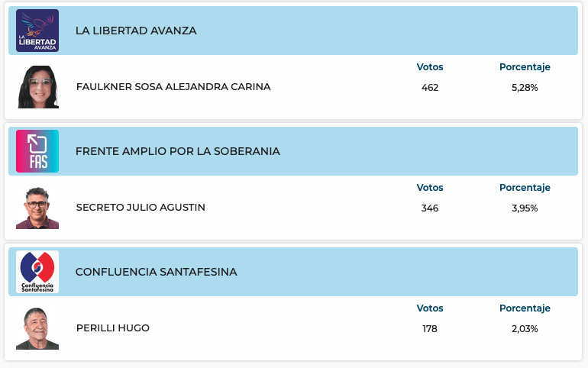
Task: Click the La Libertad Avanza party logo
Action: [x=37, y=31]
